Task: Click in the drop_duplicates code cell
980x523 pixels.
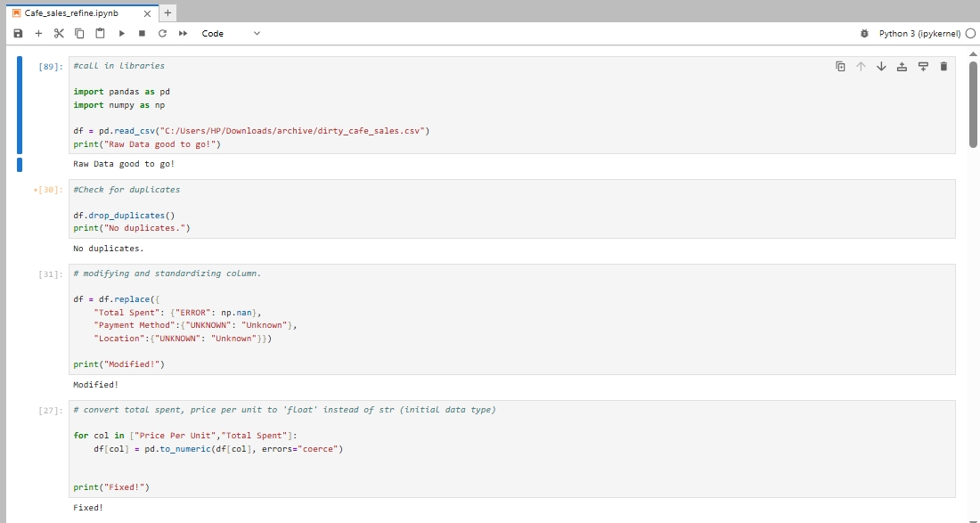Action: [x=512, y=208]
